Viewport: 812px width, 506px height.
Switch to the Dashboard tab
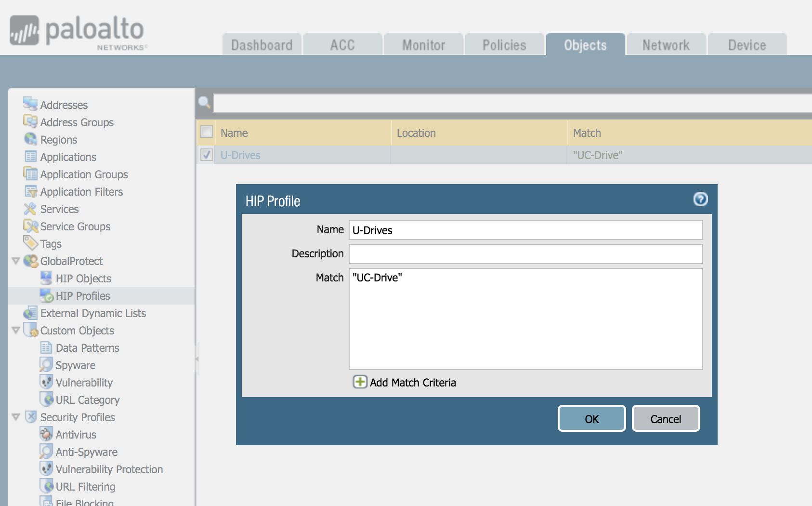click(262, 44)
